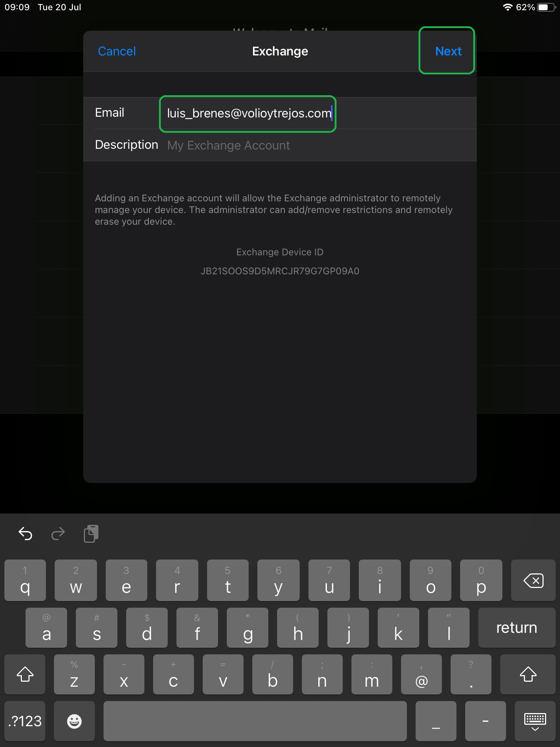Viewport: 560px width, 747px height.
Task: Tap the backspace delete key
Action: click(x=533, y=580)
